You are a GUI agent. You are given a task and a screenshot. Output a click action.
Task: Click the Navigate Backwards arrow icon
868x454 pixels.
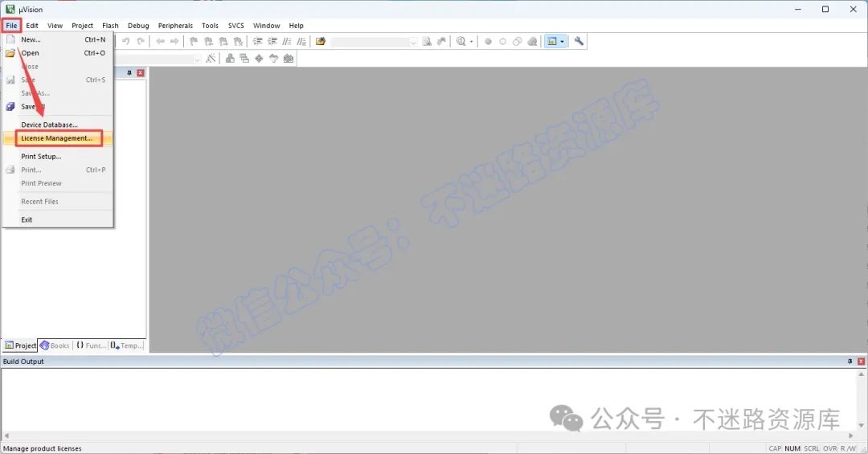[x=160, y=42]
